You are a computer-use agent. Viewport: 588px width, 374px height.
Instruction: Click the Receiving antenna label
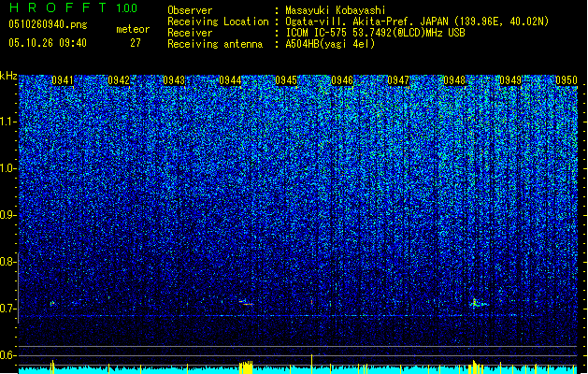[x=215, y=44]
